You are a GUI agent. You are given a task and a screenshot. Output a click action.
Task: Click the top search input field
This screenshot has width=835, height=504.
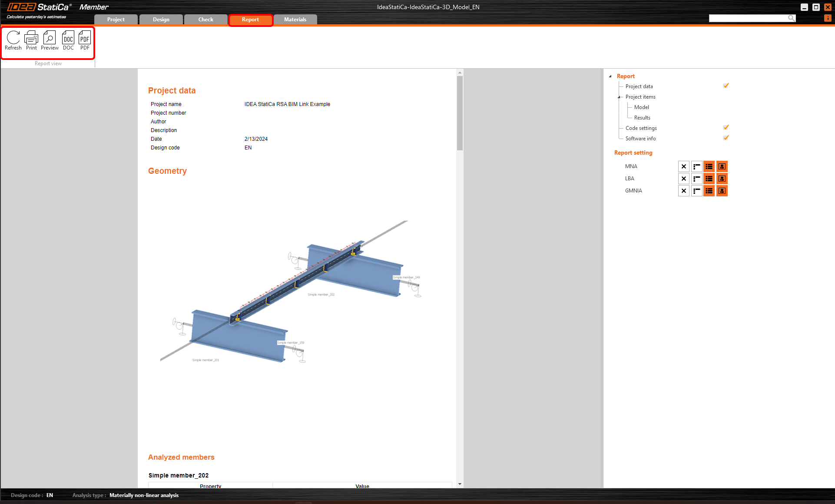748,18
